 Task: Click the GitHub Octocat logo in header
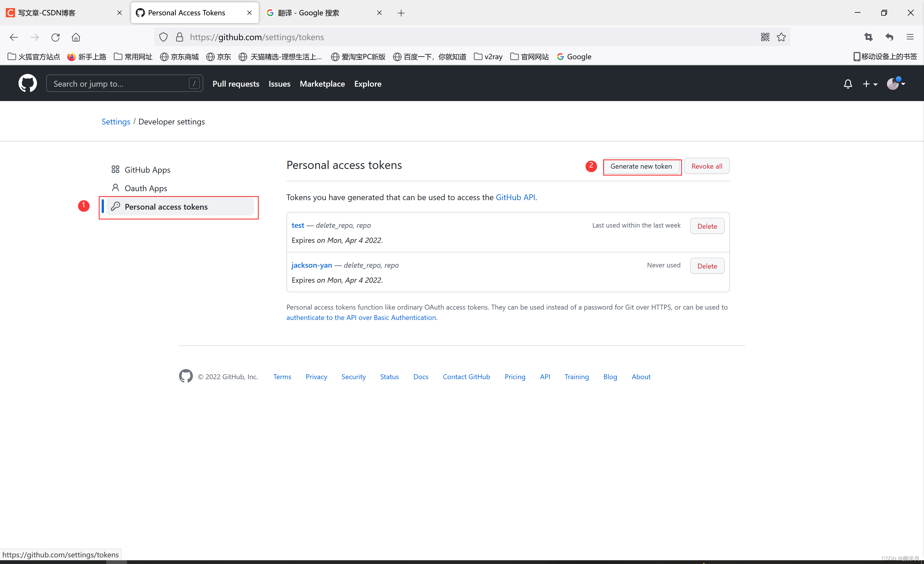coord(27,83)
